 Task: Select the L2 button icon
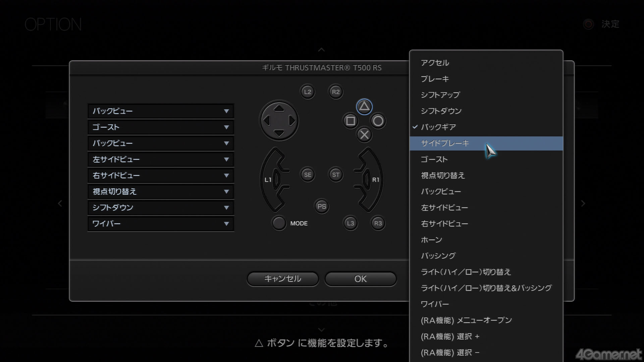(308, 92)
